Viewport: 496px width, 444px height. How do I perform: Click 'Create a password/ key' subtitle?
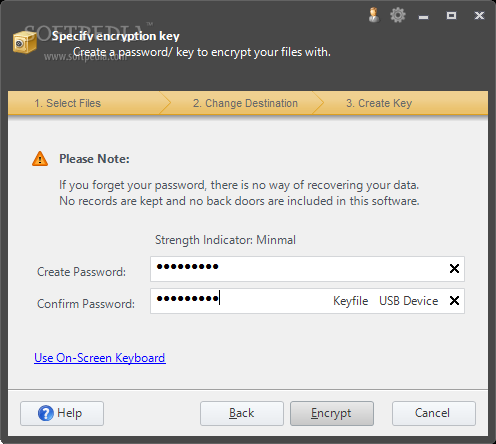(x=202, y=52)
